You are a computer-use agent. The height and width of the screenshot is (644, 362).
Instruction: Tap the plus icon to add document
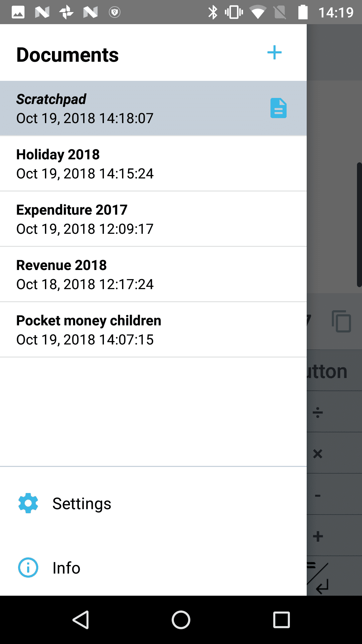point(274,53)
